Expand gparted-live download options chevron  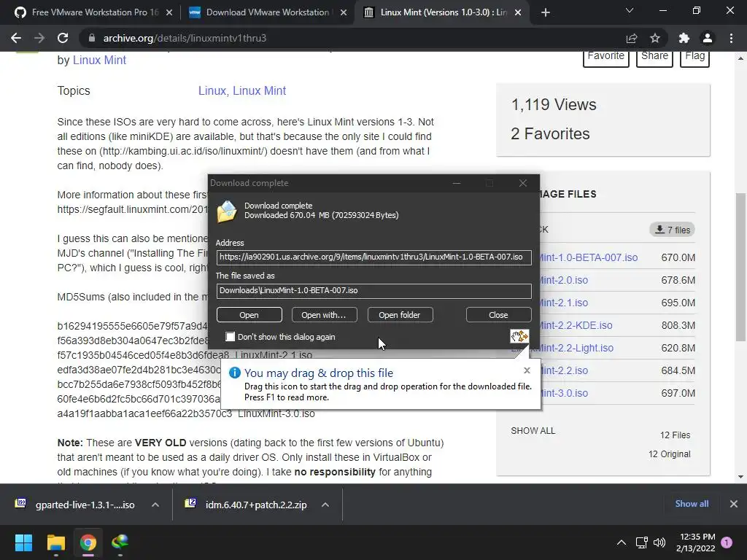155,505
